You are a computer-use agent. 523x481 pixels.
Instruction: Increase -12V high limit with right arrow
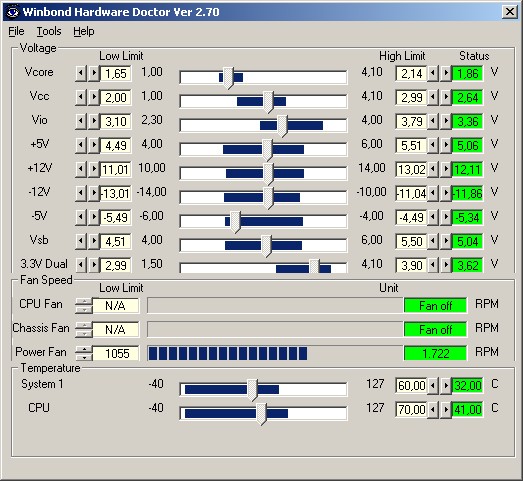pyautogui.click(x=446, y=193)
